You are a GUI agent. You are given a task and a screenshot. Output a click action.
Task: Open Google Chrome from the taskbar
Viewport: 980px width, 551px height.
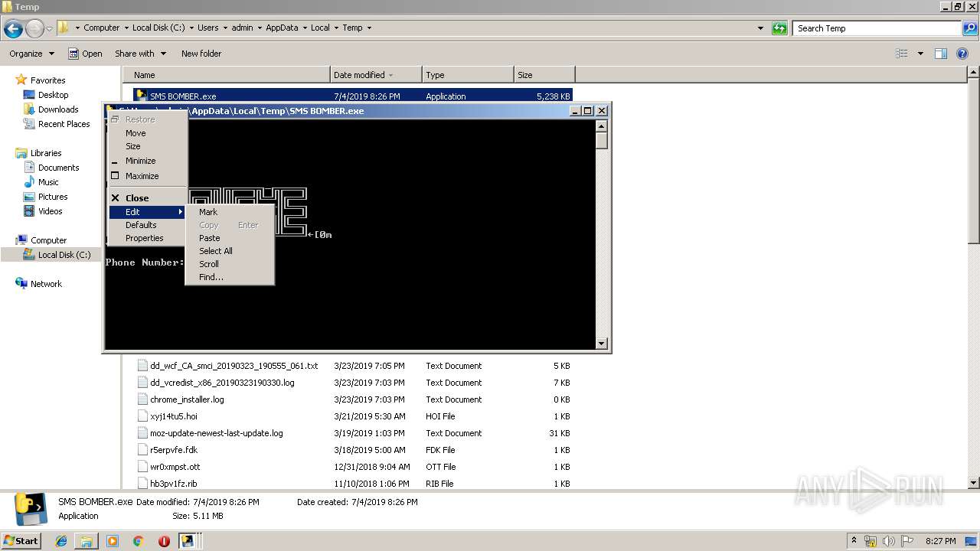click(139, 541)
